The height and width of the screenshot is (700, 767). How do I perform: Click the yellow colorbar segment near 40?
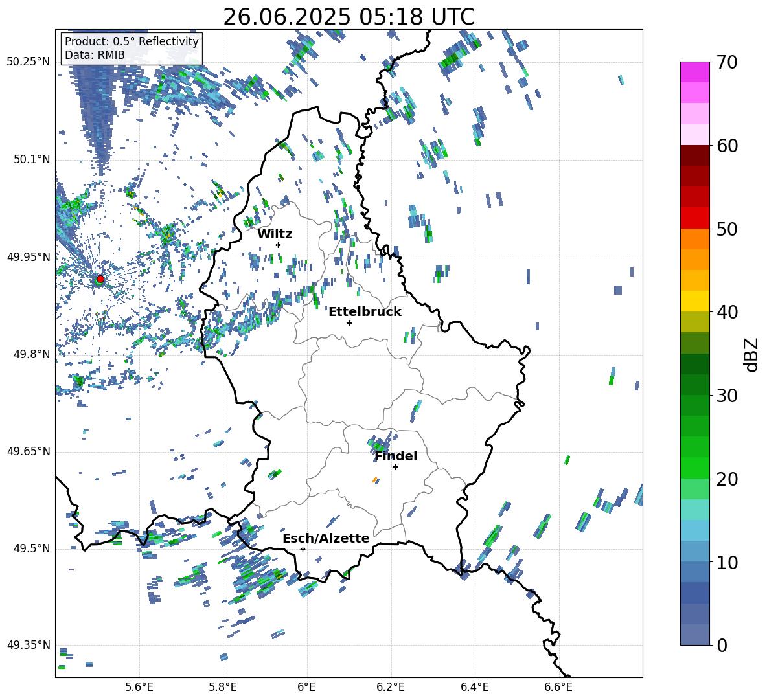coord(695,301)
